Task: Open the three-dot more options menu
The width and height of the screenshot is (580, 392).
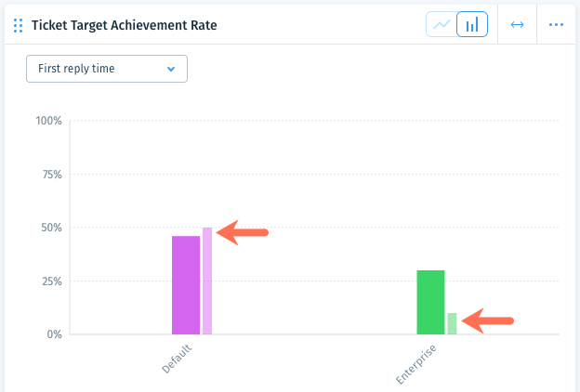Action: pyautogui.click(x=556, y=25)
